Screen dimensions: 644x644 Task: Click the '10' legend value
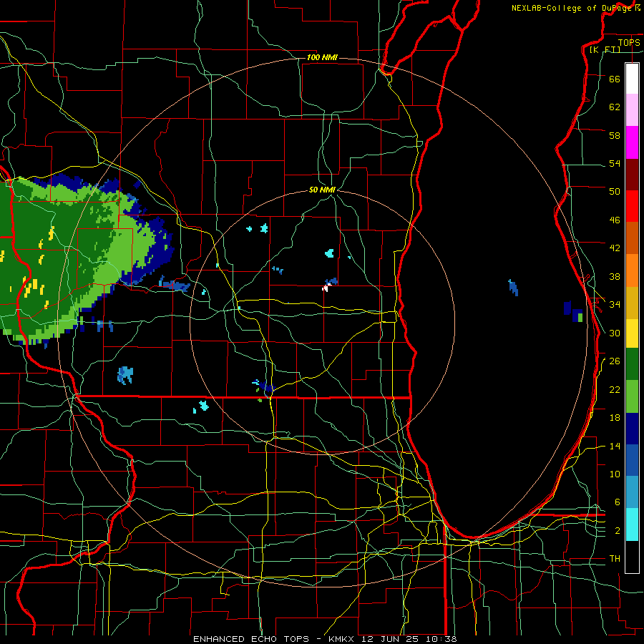point(615,474)
